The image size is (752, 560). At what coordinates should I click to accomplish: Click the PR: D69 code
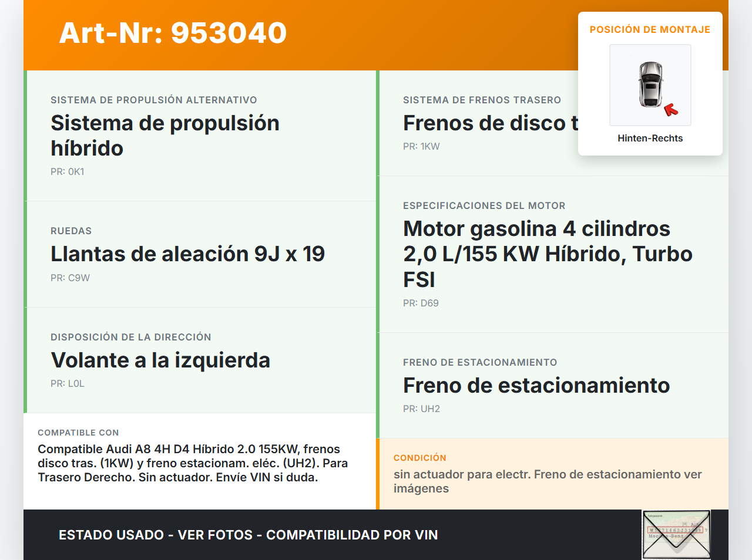421,303
